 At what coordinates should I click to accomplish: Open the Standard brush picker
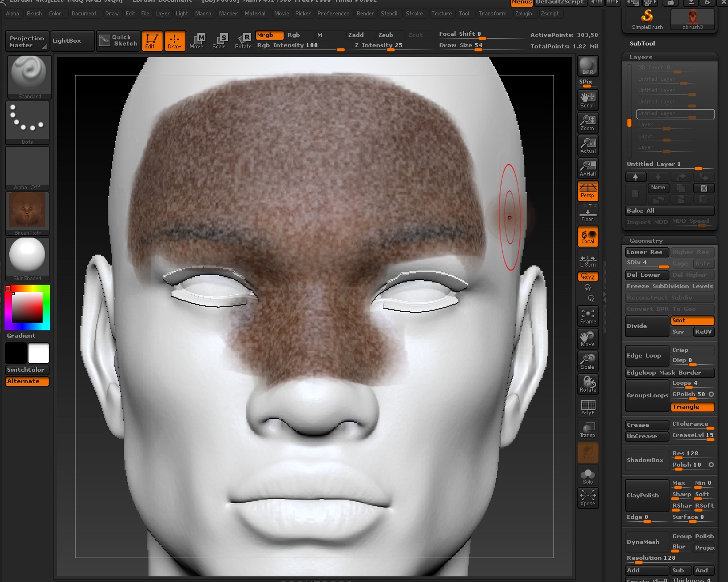coord(29,77)
